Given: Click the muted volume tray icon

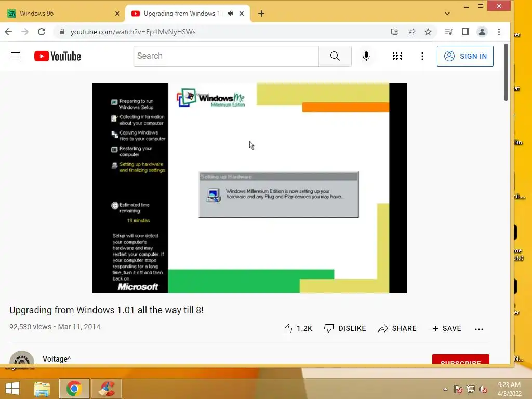Looking at the screenshot, I should 483,389.
